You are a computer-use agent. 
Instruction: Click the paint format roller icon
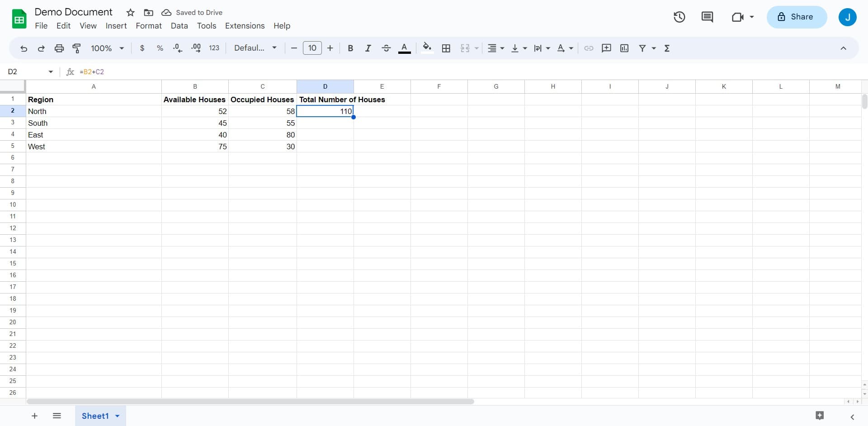77,48
